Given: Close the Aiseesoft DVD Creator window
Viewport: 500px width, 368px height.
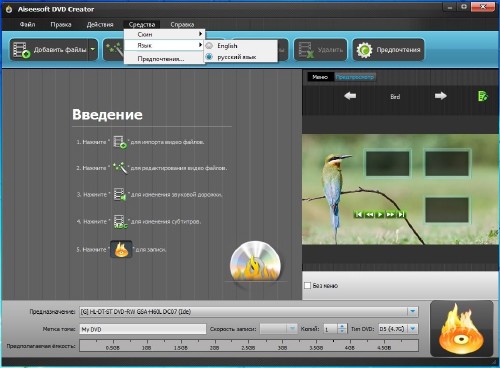Looking at the screenshot, I should coord(483,7).
